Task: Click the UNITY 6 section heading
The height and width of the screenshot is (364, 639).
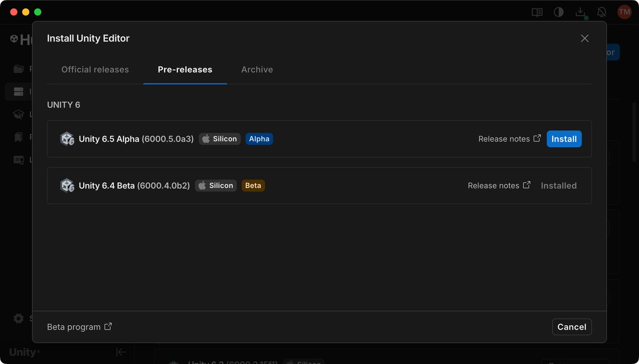Action: pyautogui.click(x=63, y=105)
